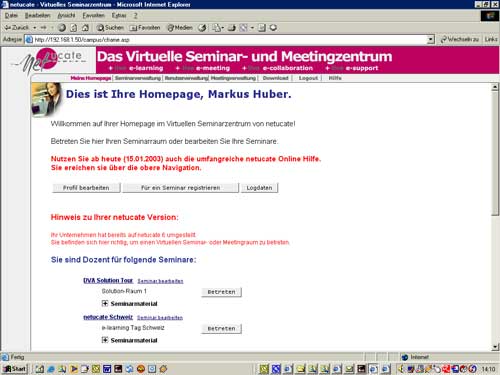Click Seminar bearbeiten beside netucate Schweiz

click(x=160, y=318)
